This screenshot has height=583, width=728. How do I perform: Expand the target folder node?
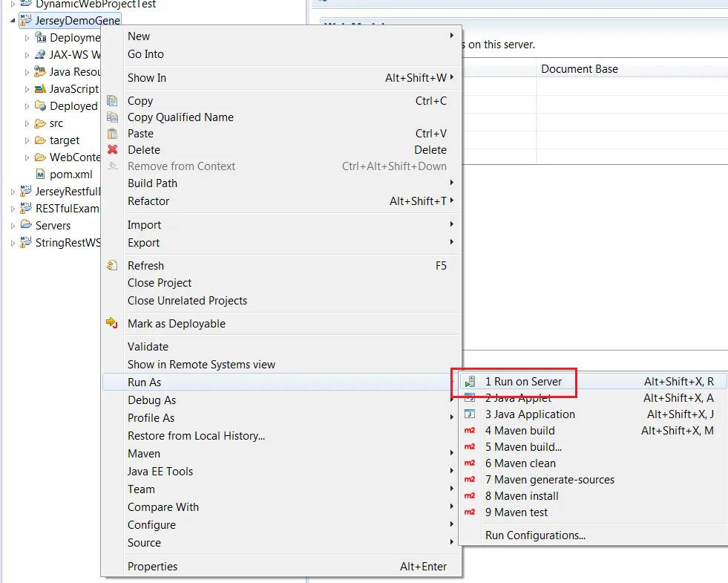click(x=27, y=140)
